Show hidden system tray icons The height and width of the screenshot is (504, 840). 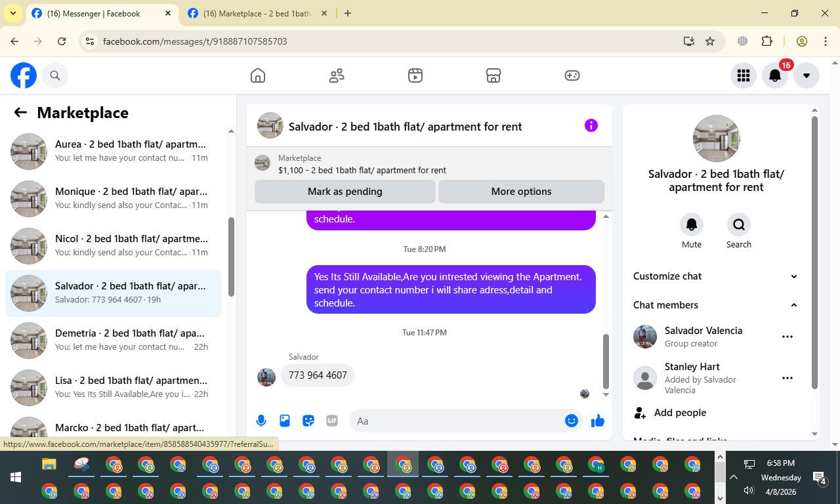coord(734,477)
